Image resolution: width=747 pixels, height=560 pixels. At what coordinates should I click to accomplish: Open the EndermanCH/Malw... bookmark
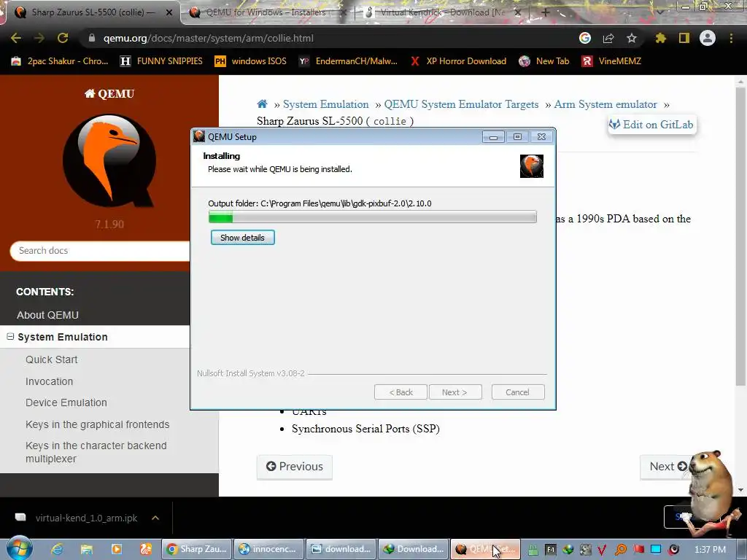pos(348,61)
